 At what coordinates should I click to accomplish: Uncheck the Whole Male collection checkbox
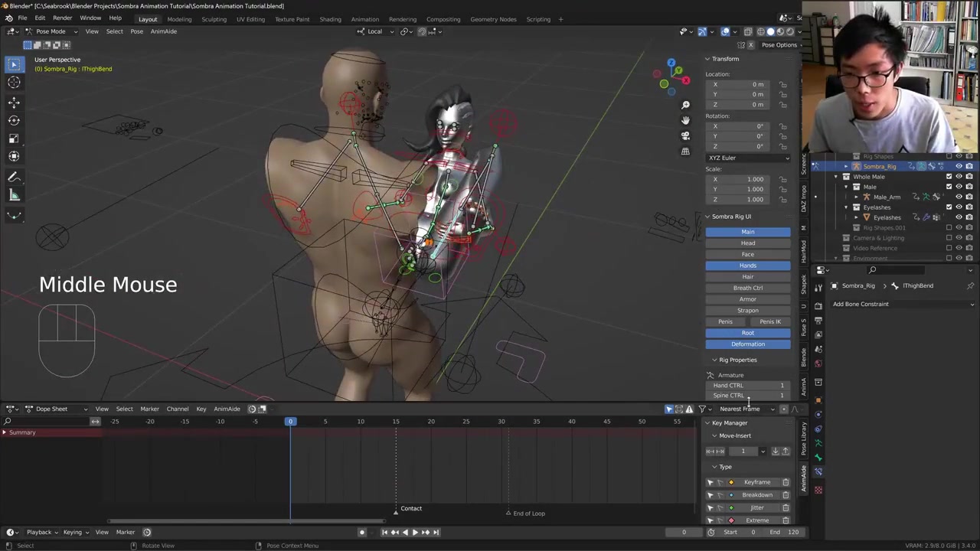pos(949,177)
